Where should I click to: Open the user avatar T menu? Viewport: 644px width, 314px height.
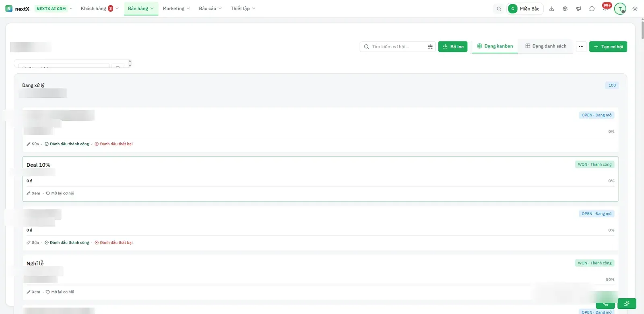coord(620,9)
